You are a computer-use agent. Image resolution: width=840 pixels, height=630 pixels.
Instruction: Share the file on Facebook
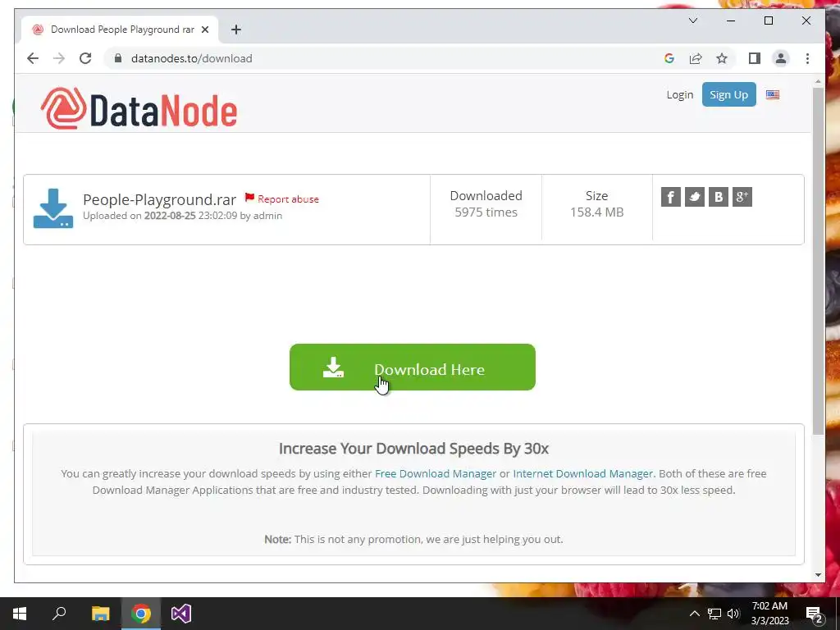point(671,197)
